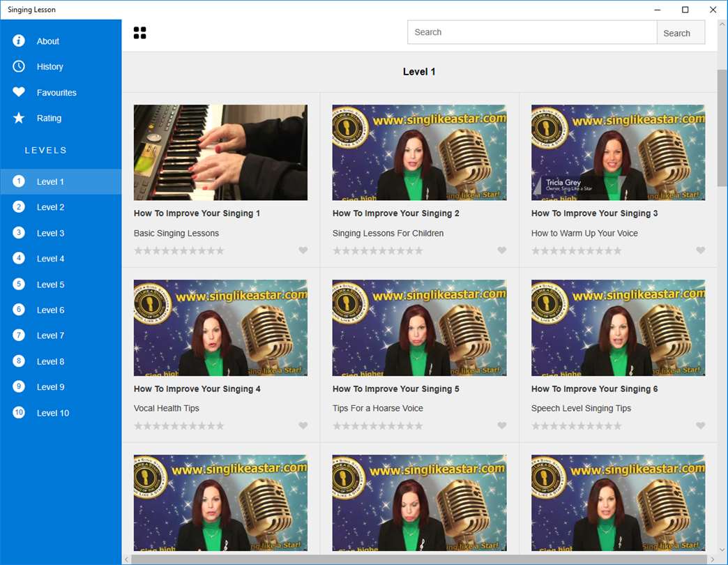Switch to Level 10 lessons label
Image resolution: width=728 pixels, height=565 pixels.
[53, 413]
